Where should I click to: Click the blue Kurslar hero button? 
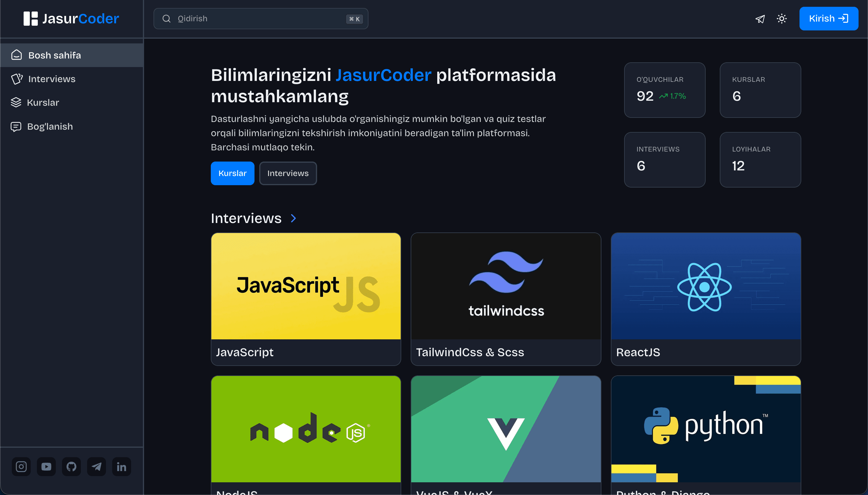click(232, 173)
